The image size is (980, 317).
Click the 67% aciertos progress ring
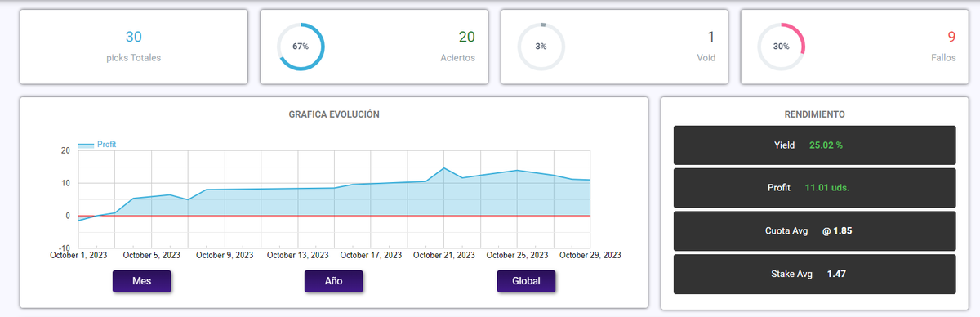(301, 47)
